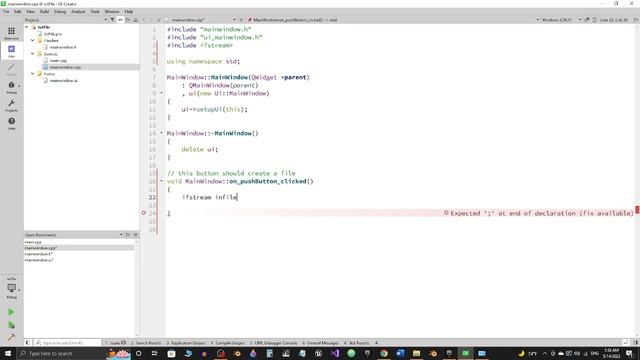Open Projects mode wrench icon
640x360 pixels.
(11, 104)
